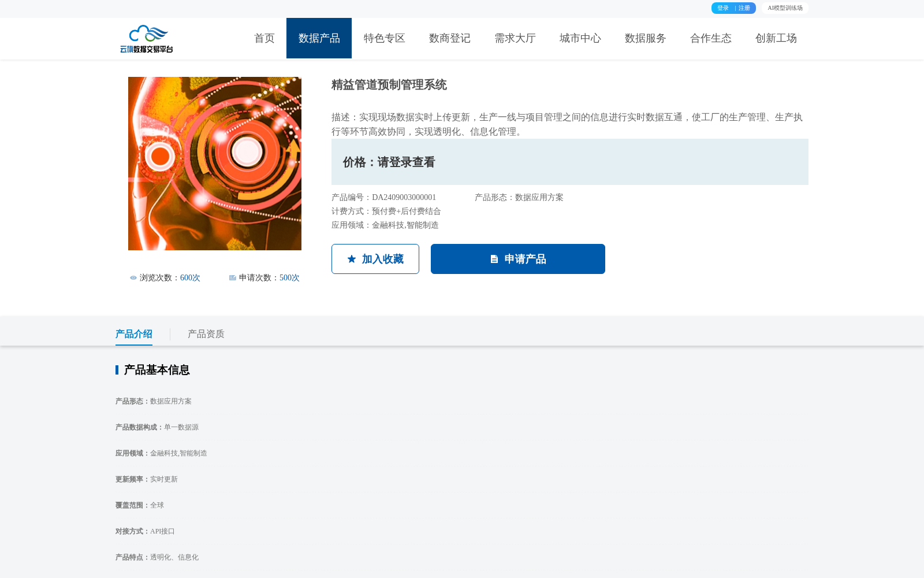The width and height of the screenshot is (924, 578).
Task: Click the star icon in 加入收藏
Action: coord(352,259)
